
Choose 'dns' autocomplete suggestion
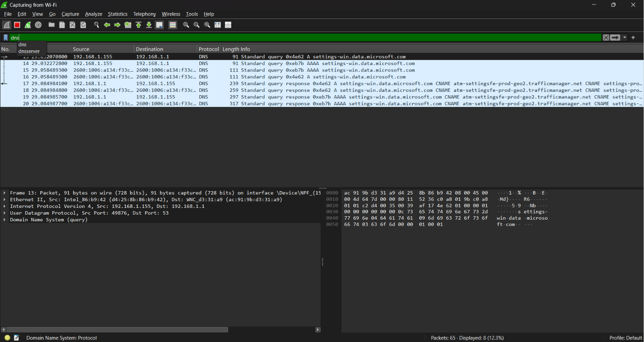point(31,45)
